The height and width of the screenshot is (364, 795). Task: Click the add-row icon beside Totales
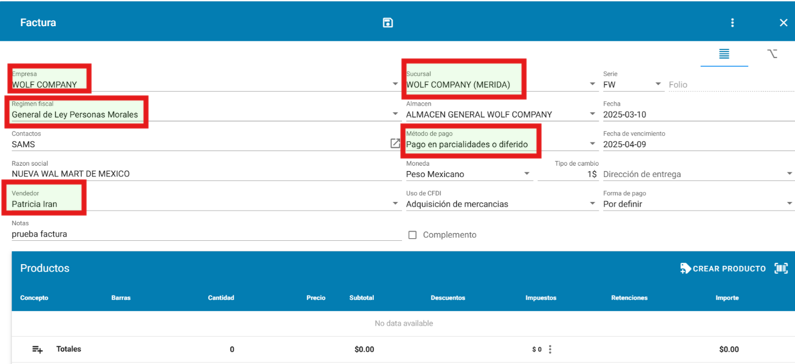(38, 349)
